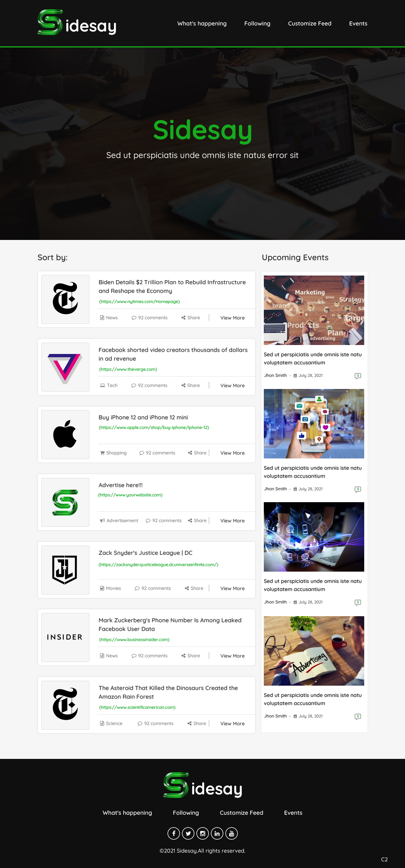Image resolution: width=405 pixels, height=868 pixels.
Task: Click the Advertising notebook event image
Action: 314,651
